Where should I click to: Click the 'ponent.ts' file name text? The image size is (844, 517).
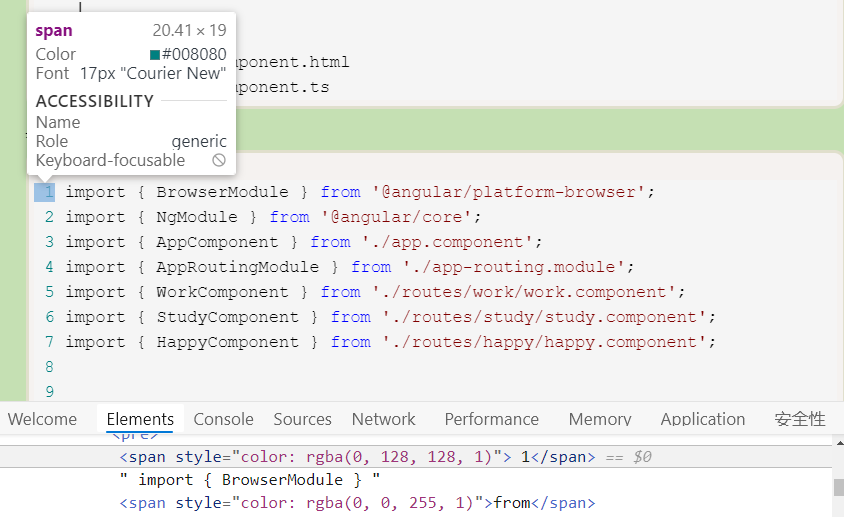click(x=283, y=87)
